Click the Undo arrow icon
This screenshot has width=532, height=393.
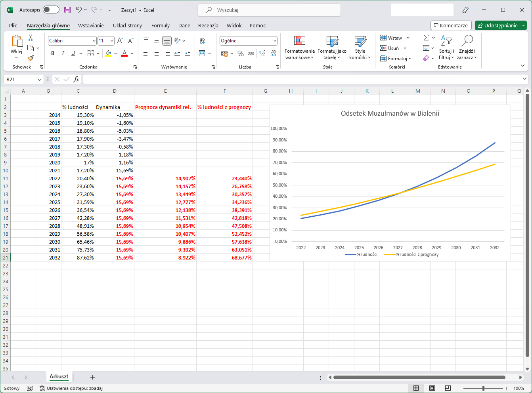[78, 10]
